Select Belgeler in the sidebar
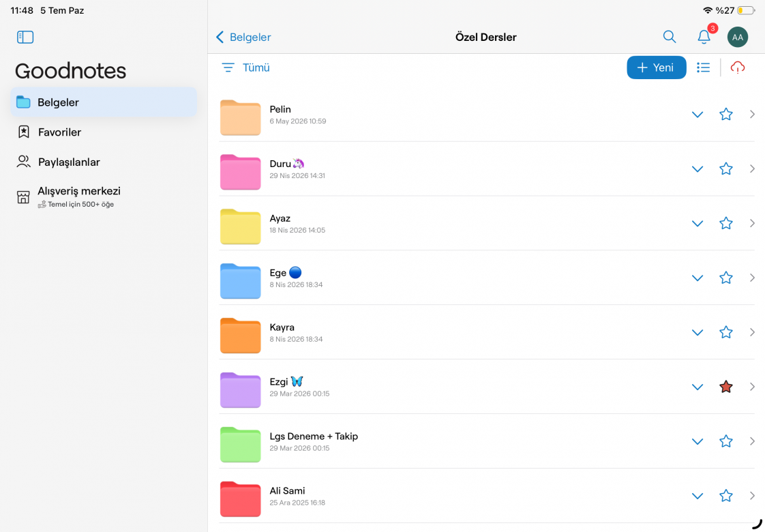Screen dimensions: 765x532 pos(104,102)
